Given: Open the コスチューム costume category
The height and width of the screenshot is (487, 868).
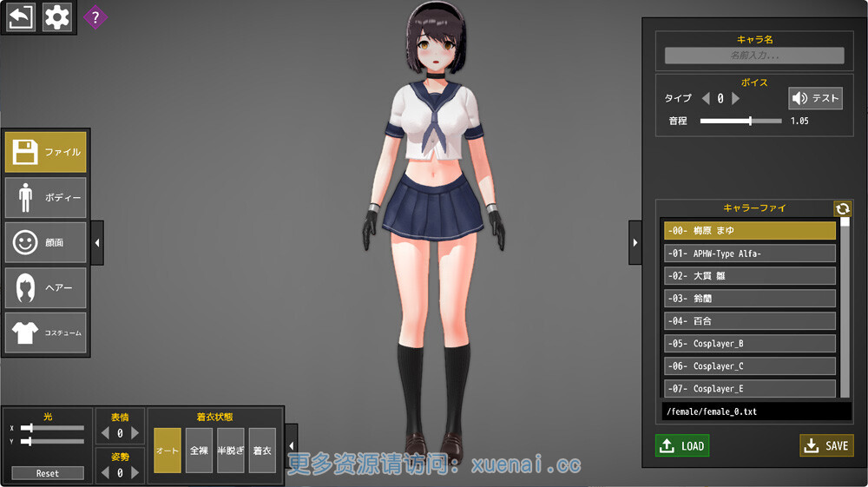Looking at the screenshot, I should coord(46,332).
